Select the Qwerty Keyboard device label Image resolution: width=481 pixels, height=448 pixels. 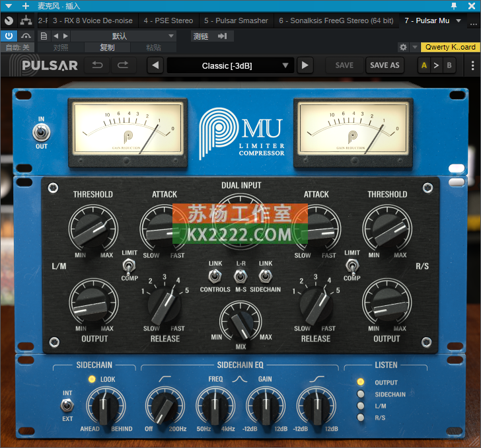(x=450, y=48)
